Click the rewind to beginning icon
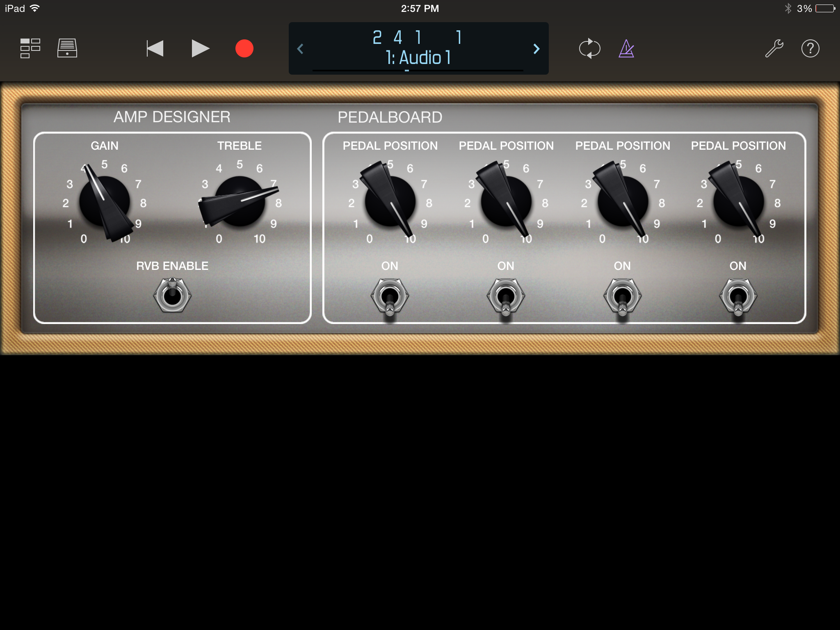Screen dimensions: 840x630 (155, 48)
